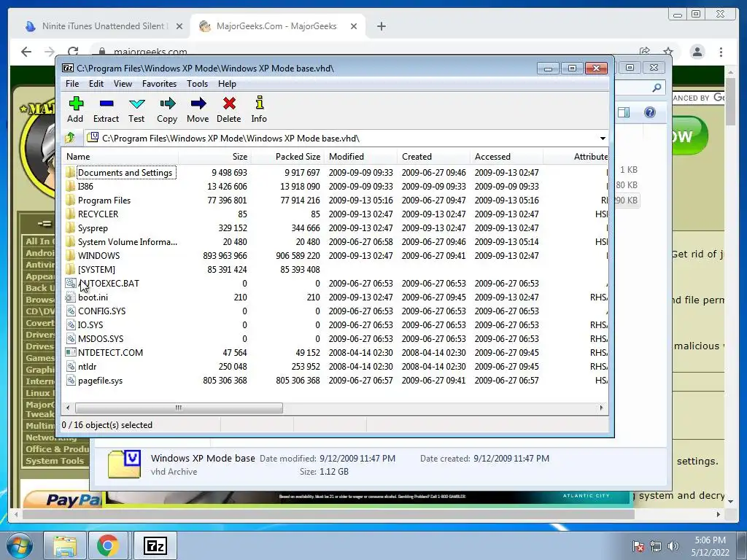Go up one folder level icon
This screenshot has height=560, width=747.
point(71,138)
